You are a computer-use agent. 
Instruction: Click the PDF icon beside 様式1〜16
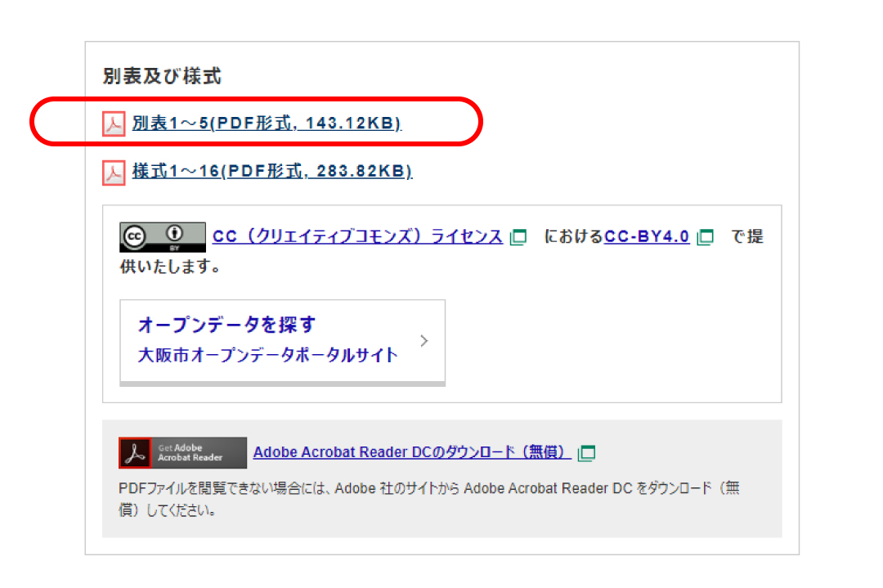tap(113, 173)
